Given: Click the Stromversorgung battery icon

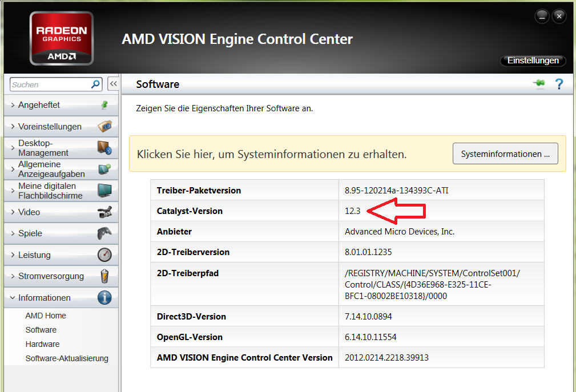Looking at the screenshot, I should [104, 276].
